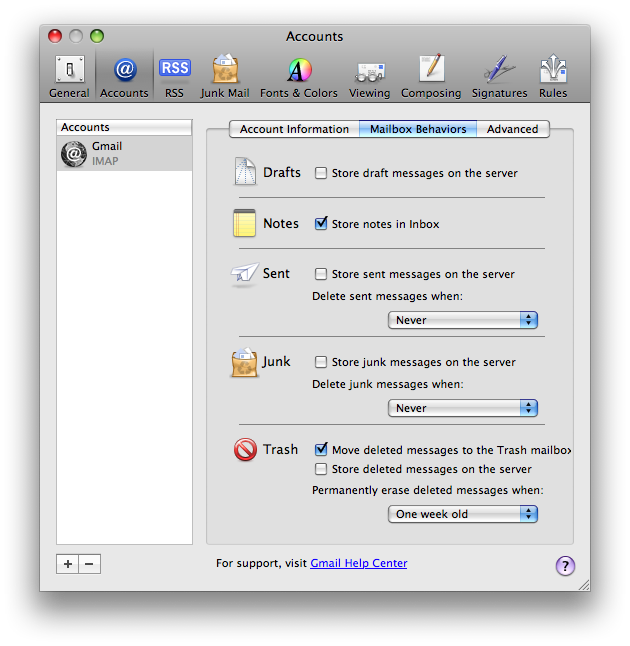
Task: Enable Store deleted messages on the server
Action: point(321,469)
